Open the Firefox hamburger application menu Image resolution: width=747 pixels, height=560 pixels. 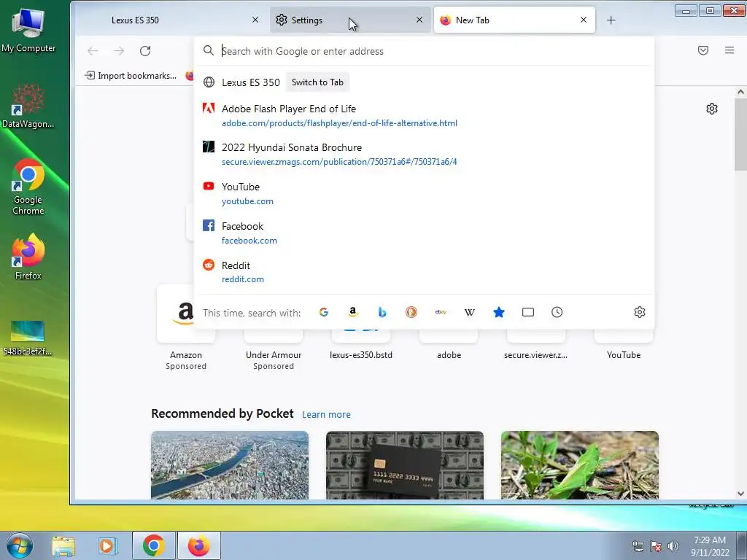click(729, 50)
